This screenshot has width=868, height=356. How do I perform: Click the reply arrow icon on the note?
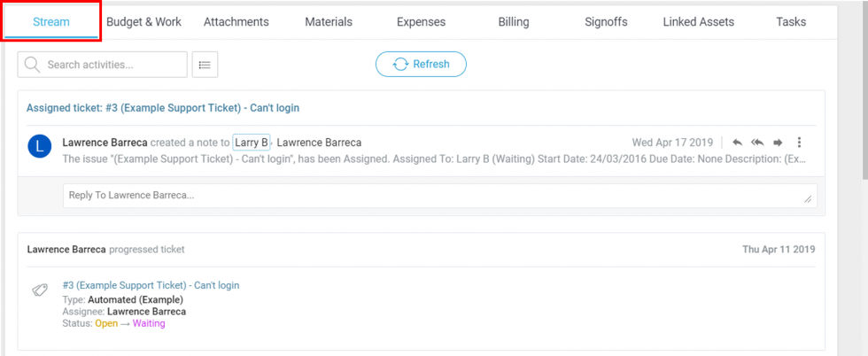point(737,143)
